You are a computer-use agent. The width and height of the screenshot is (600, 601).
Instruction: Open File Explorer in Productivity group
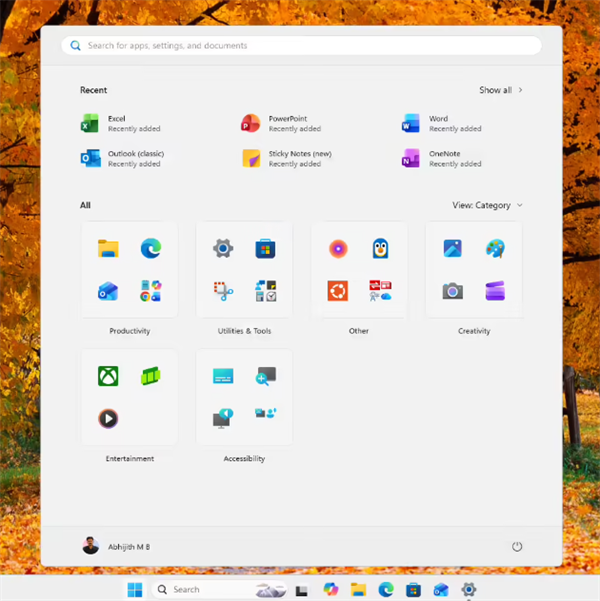coord(108,248)
